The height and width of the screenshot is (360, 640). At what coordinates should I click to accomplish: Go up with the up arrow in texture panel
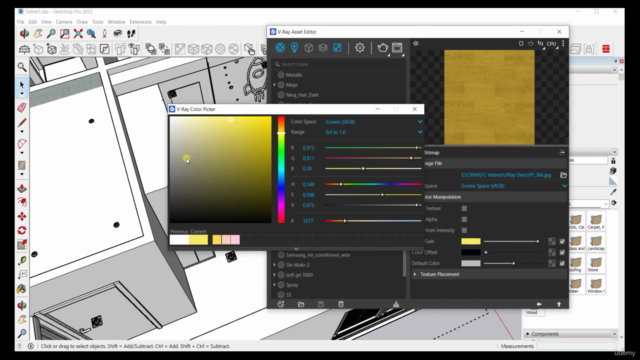(559, 304)
